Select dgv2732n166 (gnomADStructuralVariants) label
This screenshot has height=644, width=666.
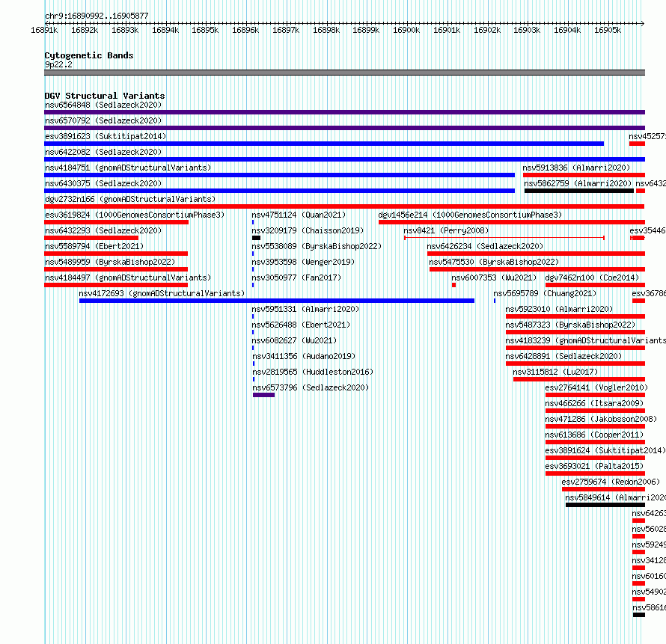(130, 199)
